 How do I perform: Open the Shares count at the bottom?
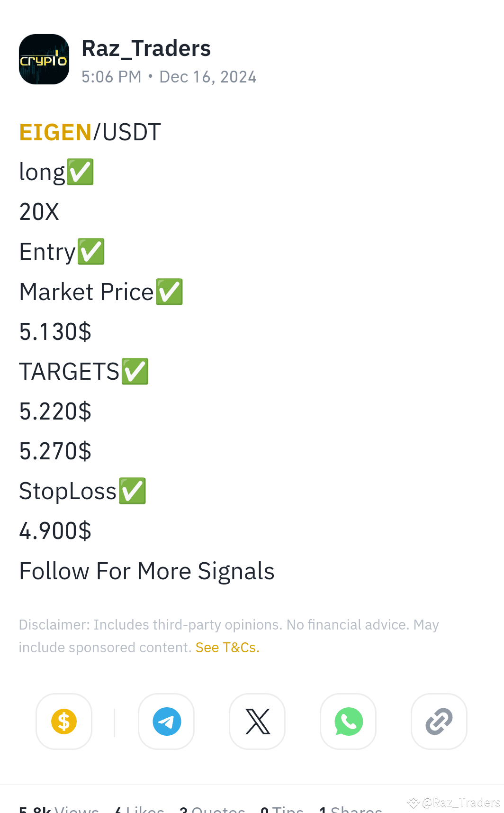(351, 809)
